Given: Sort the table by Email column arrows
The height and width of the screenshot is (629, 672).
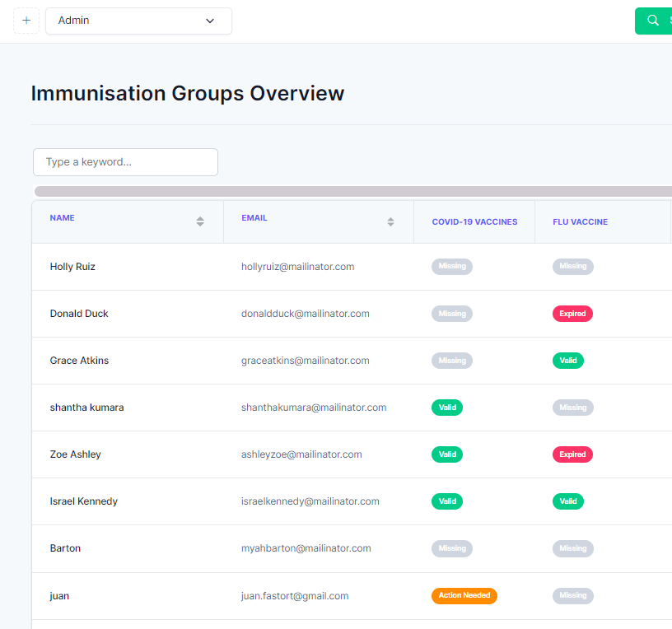Looking at the screenshot, I should 390,221.
